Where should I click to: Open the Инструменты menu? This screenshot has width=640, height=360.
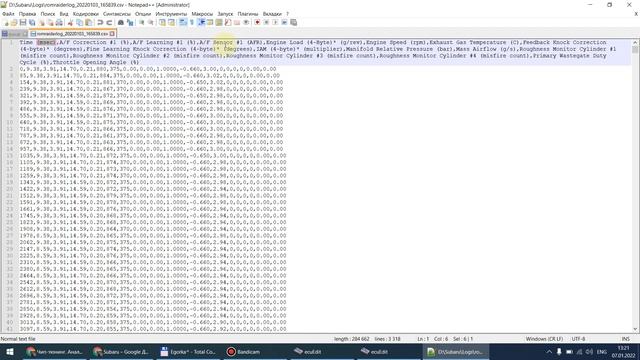(x=171, y=14)
